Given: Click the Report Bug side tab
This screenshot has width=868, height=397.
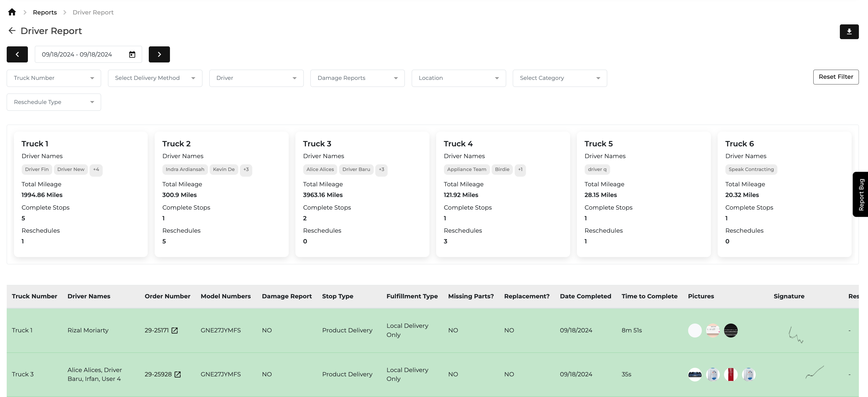Looking at the screenshot, I should 861,194.
